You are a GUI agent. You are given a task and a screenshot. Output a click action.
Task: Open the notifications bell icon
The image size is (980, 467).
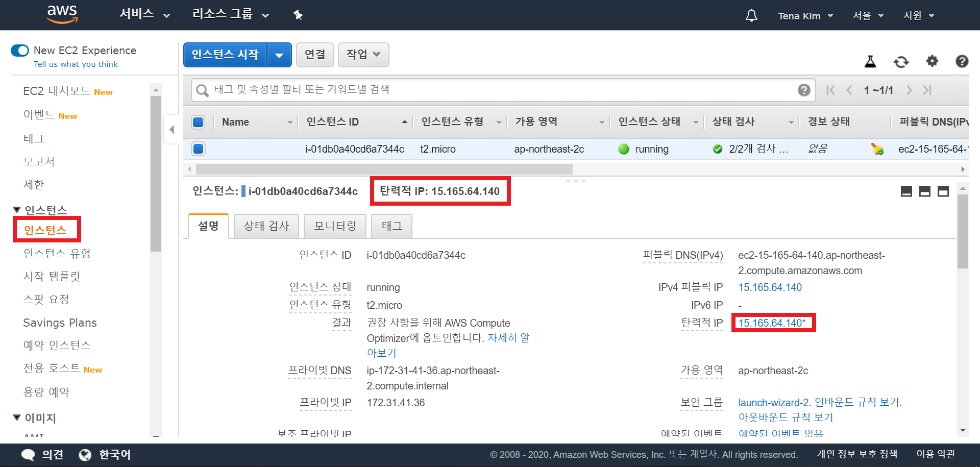pyautogui.click(x=751, y=15)
